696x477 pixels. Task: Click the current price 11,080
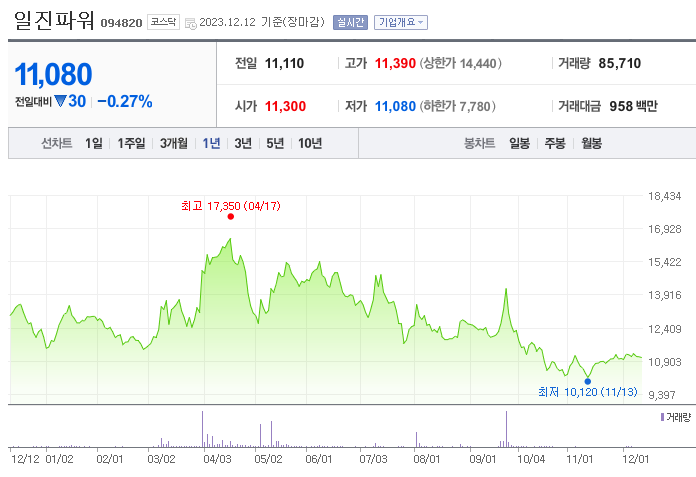pyautogui.click(x=53, y=74)
